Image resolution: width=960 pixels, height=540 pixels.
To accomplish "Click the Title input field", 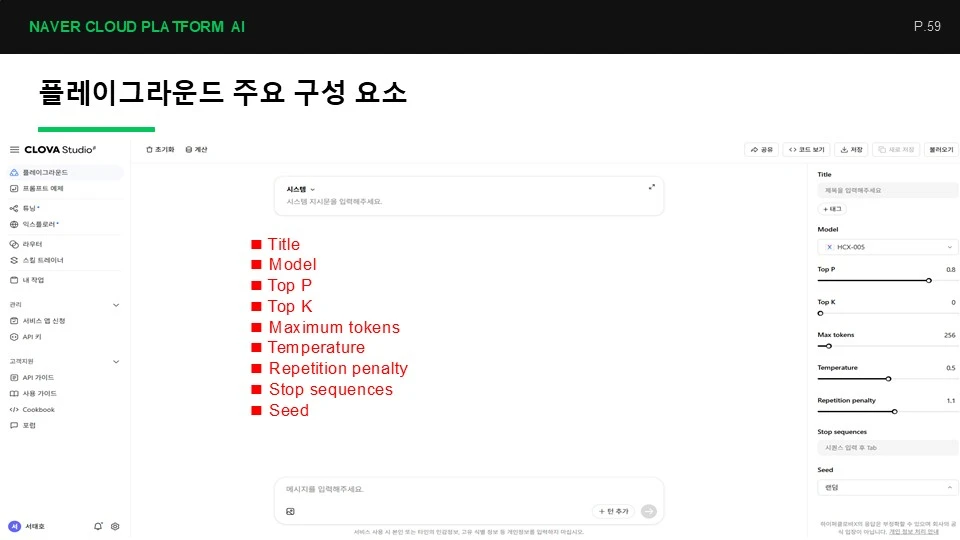I will [x=887, y=190].
